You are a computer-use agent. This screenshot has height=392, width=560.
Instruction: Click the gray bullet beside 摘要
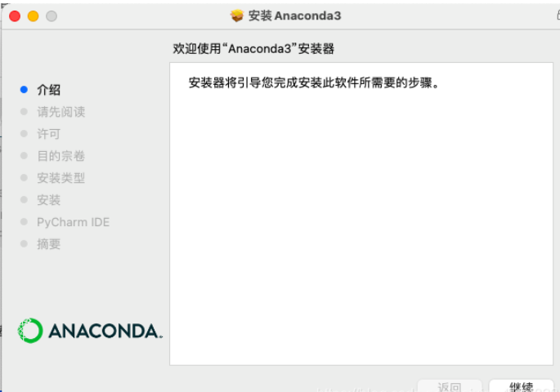point(24,243)
